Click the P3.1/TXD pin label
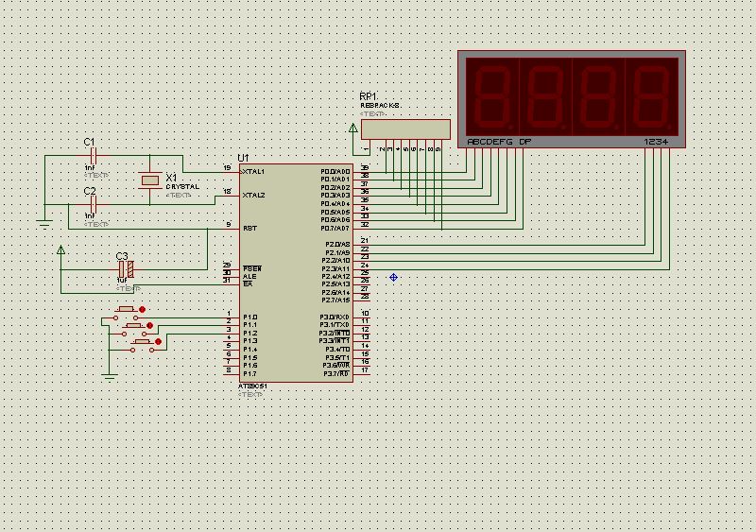This screenshot has width=756, height=532. tap(335, 325)
